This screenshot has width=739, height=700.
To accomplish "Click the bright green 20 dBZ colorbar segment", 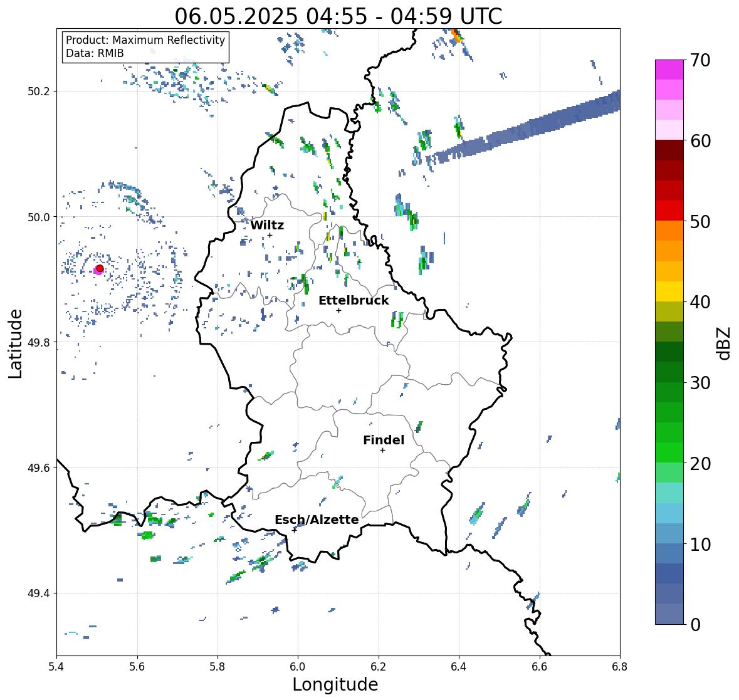I will point(669,452).
